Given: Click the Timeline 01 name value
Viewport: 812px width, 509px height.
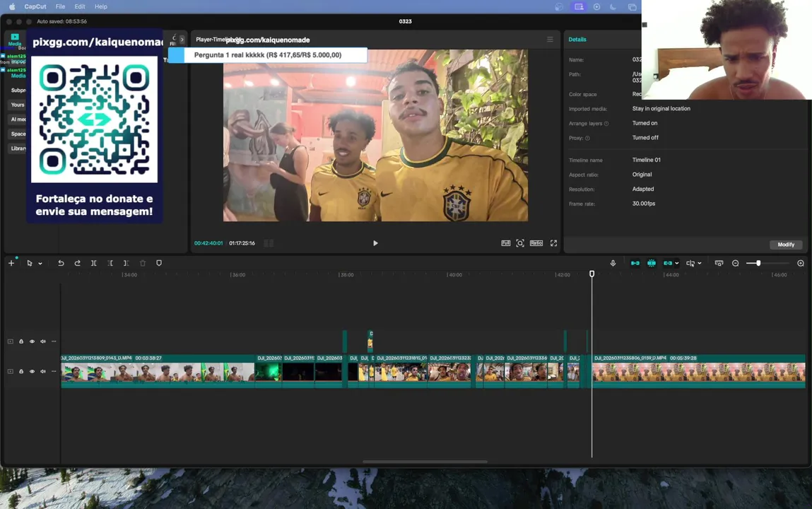Looking at the screenshot, I should point(647,160).
